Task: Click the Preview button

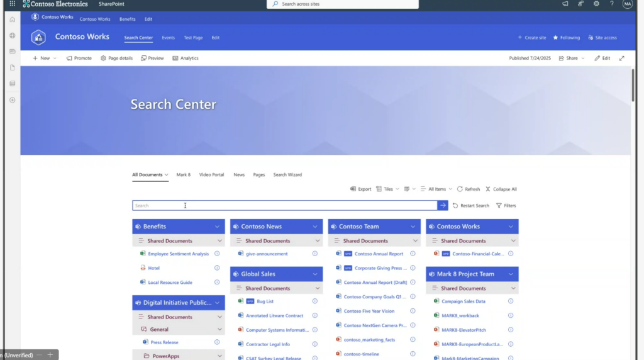Action: [152, 59]
